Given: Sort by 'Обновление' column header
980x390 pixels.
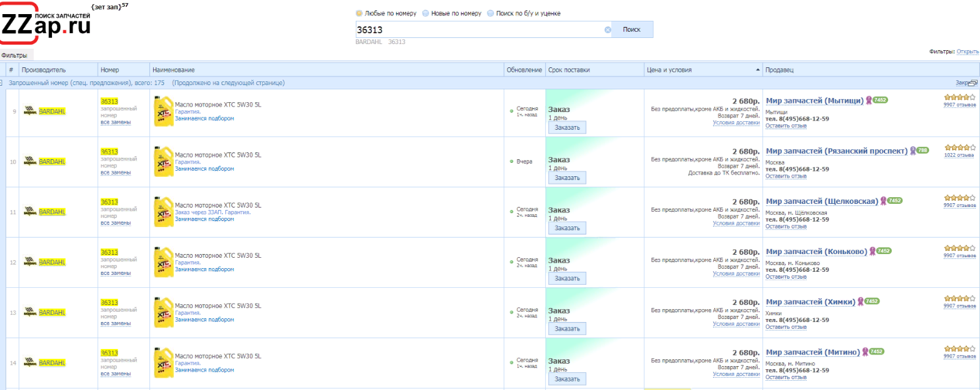Looking at the screenshot, I should coord(524,70).
